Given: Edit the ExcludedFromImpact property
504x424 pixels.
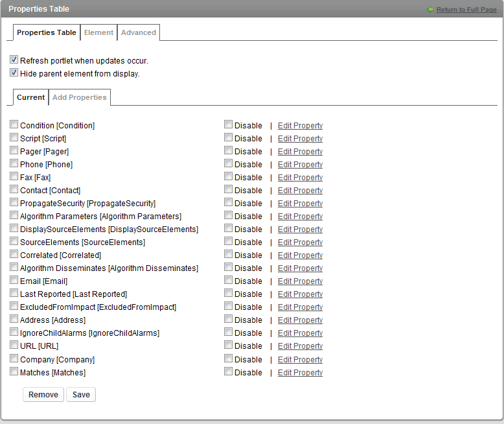Looking at the screenshot, I should point(300,307).
